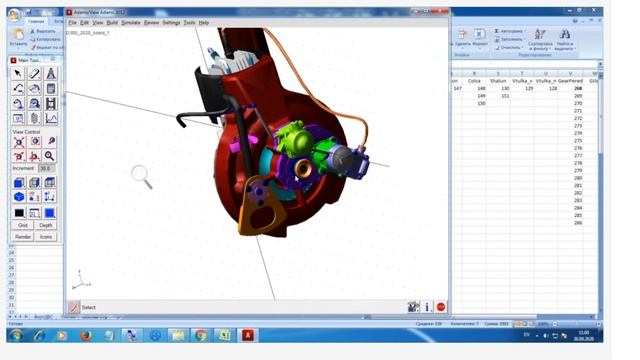This screenshot has width=640, height=360.
Task: Select the spring force tool
Action: pos(34,119)
